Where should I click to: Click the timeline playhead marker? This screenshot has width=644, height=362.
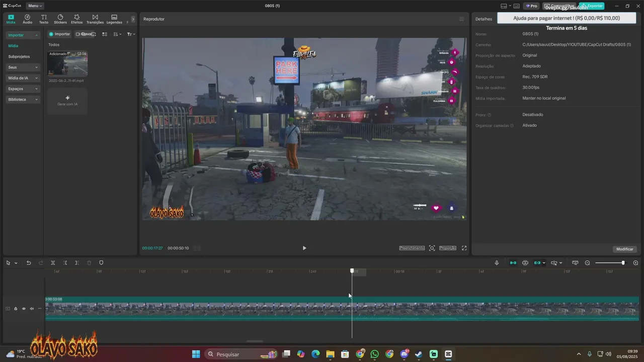352,270
